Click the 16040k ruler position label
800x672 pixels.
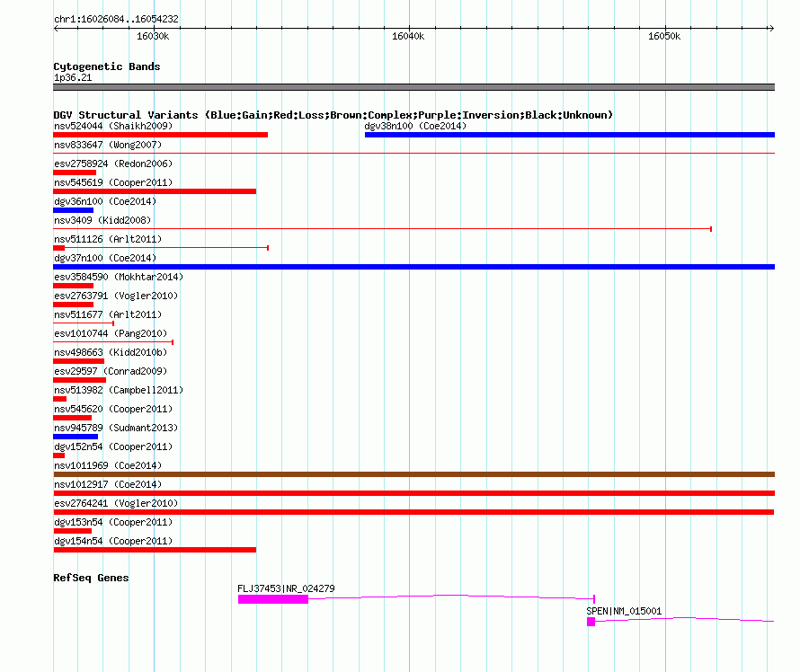408,36
